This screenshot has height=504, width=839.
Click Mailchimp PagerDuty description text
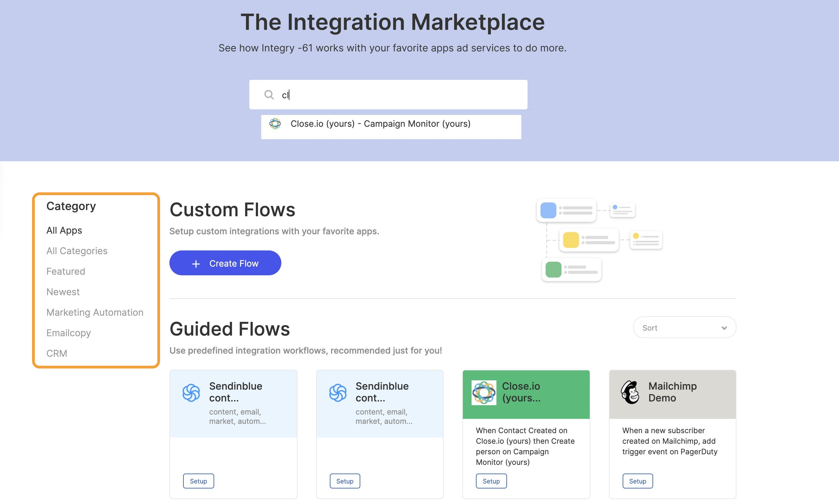pyautogui.click(x=670, y=441)
